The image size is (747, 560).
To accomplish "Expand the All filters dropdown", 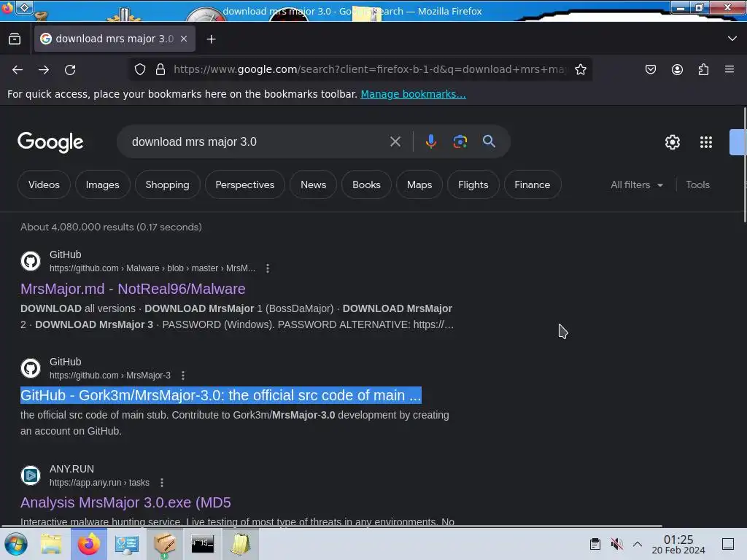I will tap(636, 184).
